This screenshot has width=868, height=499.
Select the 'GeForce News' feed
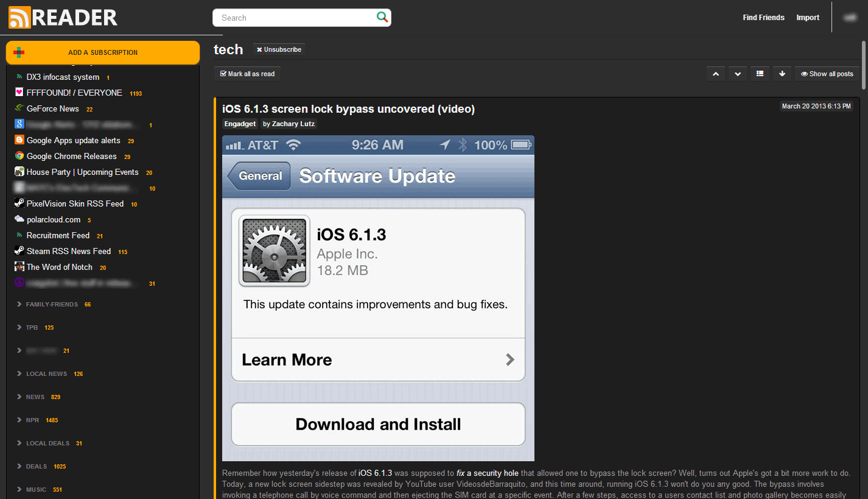coord(53,108)
